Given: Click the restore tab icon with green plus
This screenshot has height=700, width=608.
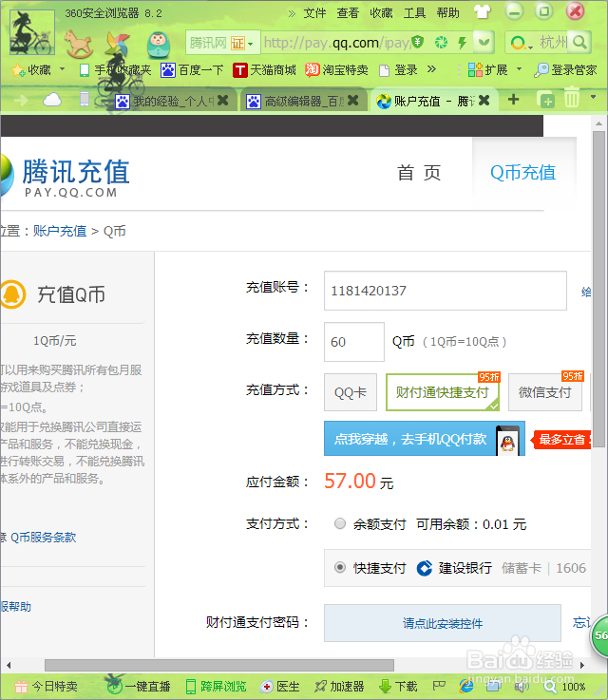Looking at the screenshot, I should 546,100.
